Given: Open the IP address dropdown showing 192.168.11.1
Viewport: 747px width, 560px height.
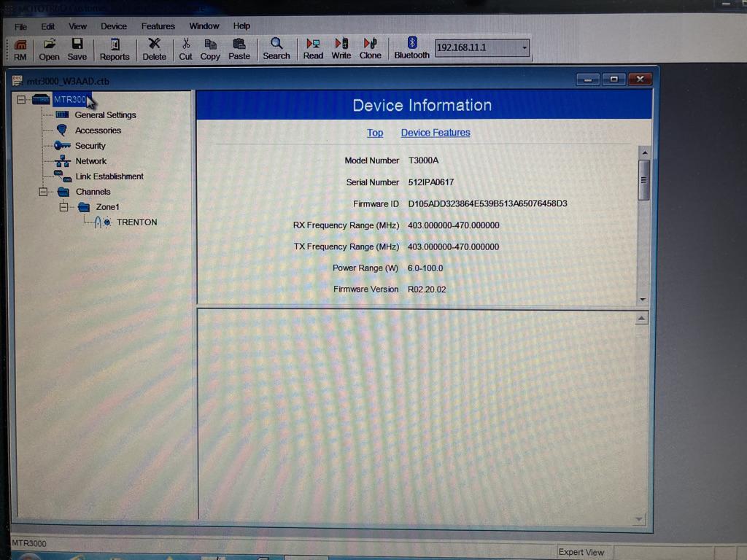Looking at the screenshot, I should 525,47.
